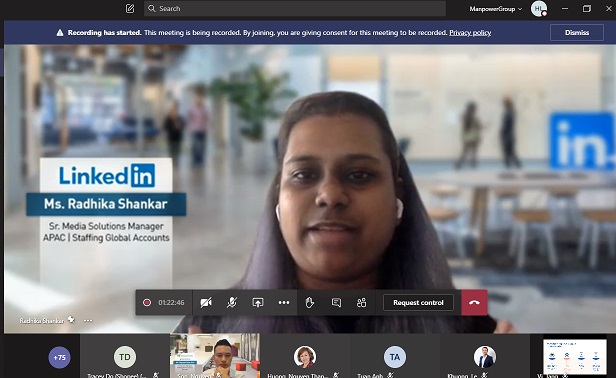Image resolution: width=616 pixels, height=378 pixels.
Task: Open the ManpowerGroup organization dropdown
Action: pos(495,9)
